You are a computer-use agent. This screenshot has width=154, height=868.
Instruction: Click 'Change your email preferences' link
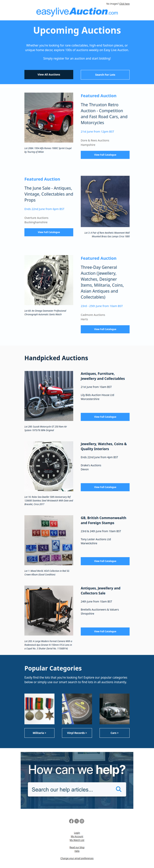point(77,858)
